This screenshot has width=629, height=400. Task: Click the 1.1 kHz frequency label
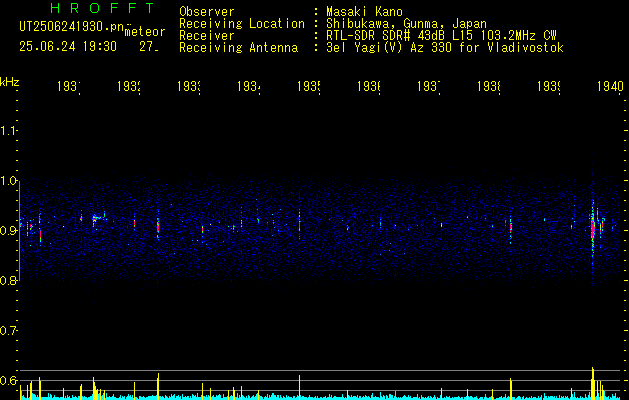9,131
